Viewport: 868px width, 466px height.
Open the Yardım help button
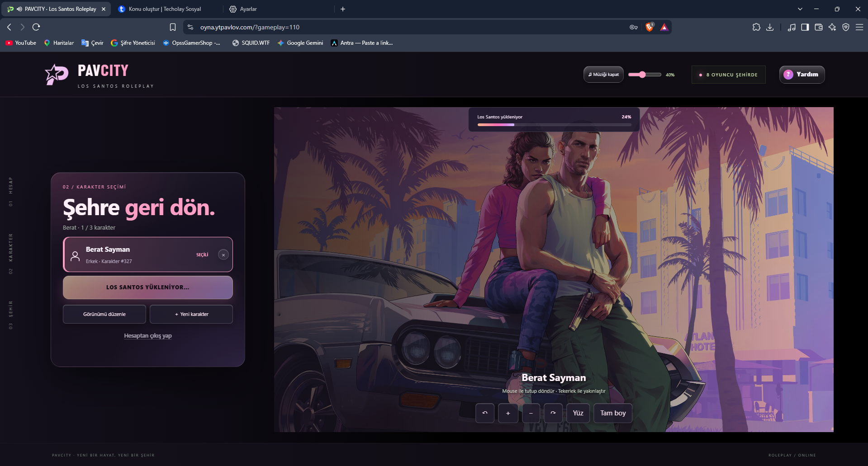point(802,75)
